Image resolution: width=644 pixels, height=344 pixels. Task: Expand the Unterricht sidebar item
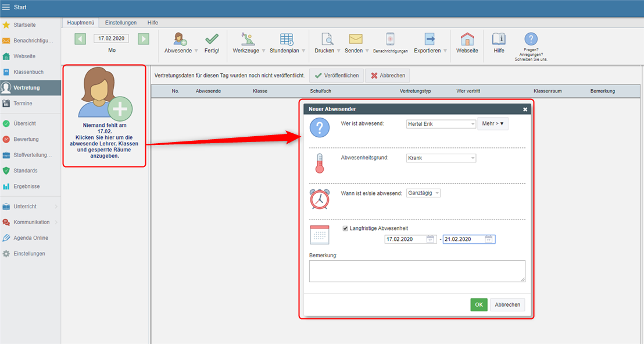30,207
